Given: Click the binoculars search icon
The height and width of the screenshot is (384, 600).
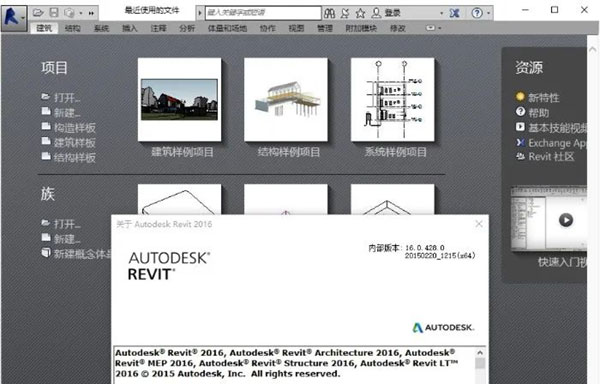Looking at the screenshot, I should point(329,13).
